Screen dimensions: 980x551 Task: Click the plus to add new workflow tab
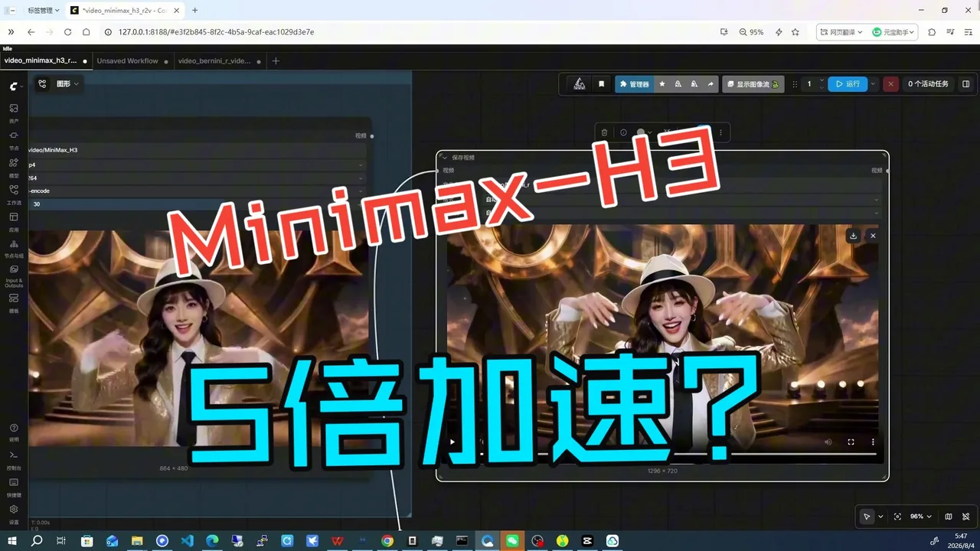276,60
